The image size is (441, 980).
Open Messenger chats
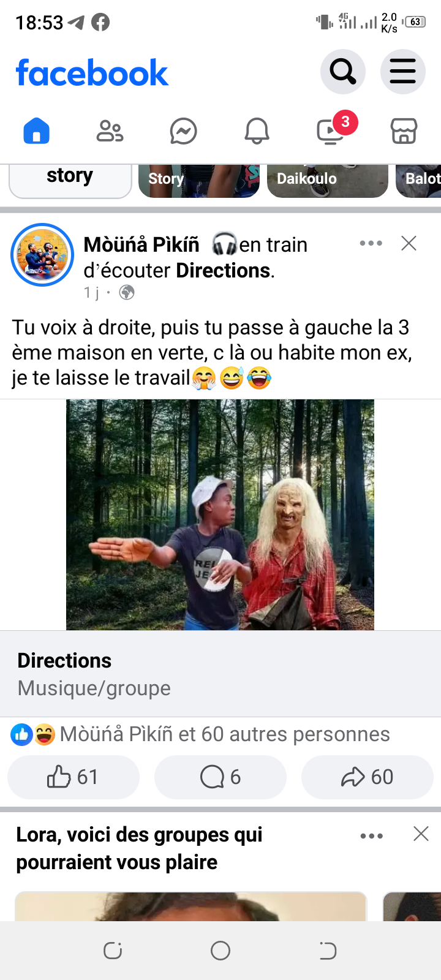[184, 131]
